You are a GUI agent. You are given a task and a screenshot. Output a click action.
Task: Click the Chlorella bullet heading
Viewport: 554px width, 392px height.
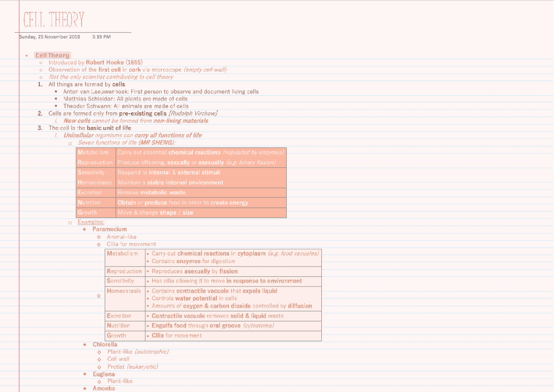[105, 345]
